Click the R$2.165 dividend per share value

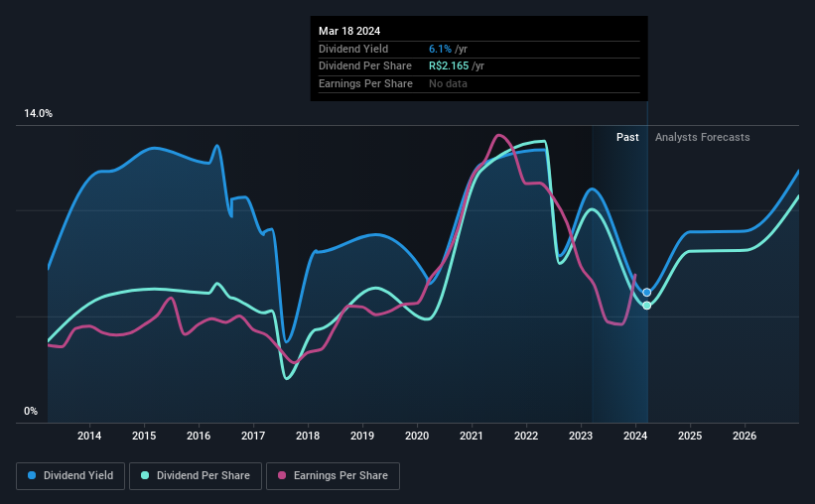[449, 66]
